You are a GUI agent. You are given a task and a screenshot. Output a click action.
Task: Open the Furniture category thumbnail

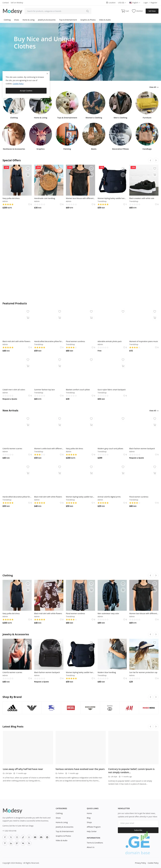[147, 103]
